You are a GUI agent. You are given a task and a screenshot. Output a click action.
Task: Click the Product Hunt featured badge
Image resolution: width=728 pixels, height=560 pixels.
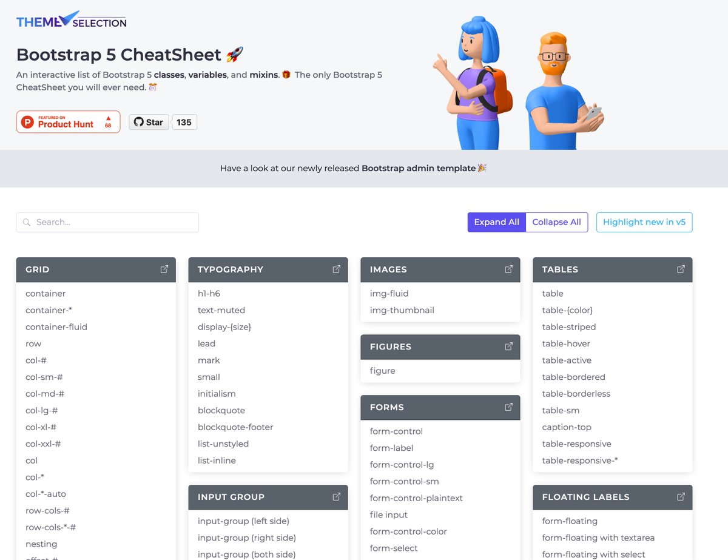point(68,122)
